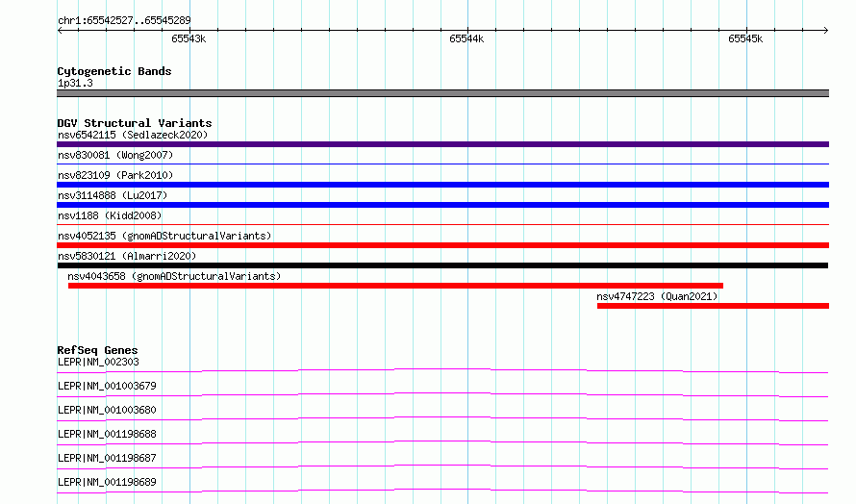Select the LEPR|NM_002303 magenta transcript line
This screenshot has height=504, width=856.
(x=442, y=370)
